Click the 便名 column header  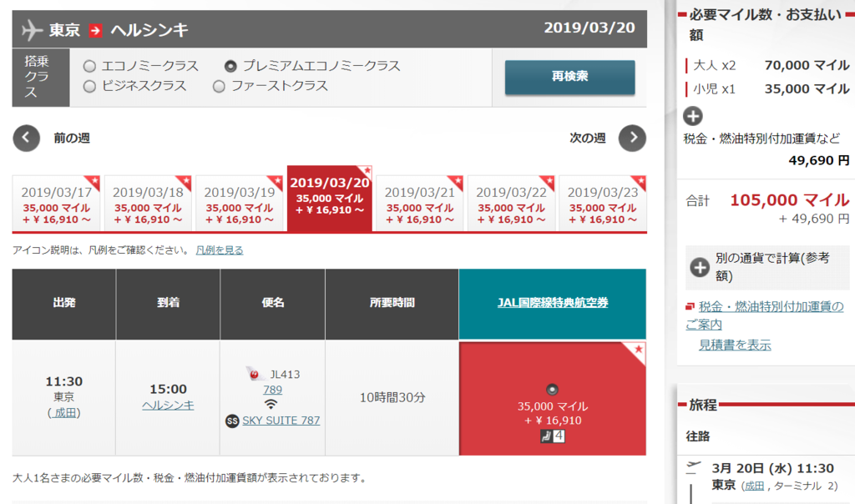tap(273, 304)
